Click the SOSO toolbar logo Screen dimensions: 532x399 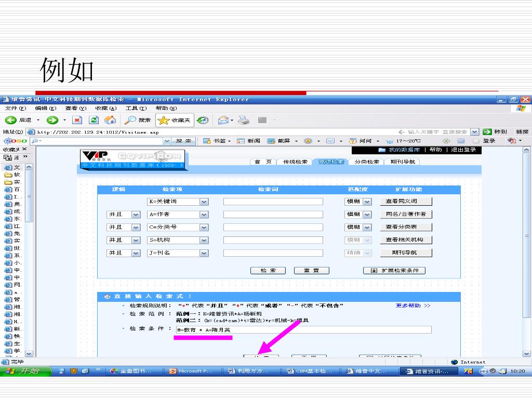(x=15, y=141)
